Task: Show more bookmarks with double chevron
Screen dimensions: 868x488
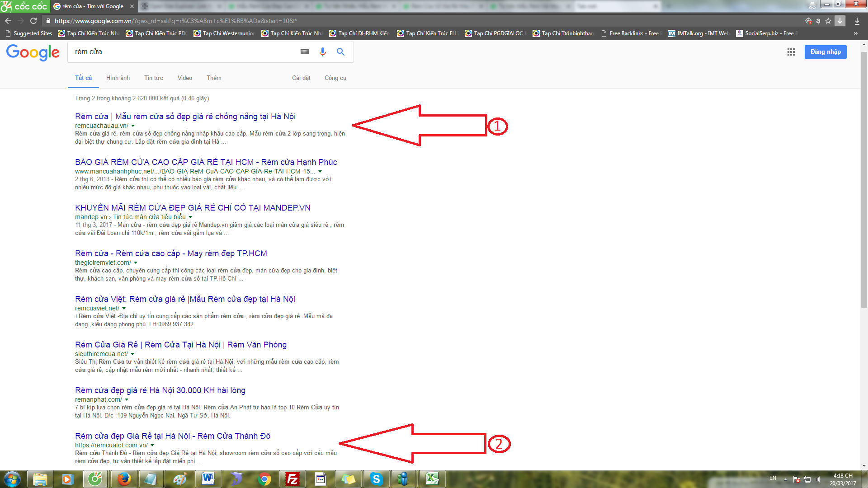Action: click(x=855, y=33)
